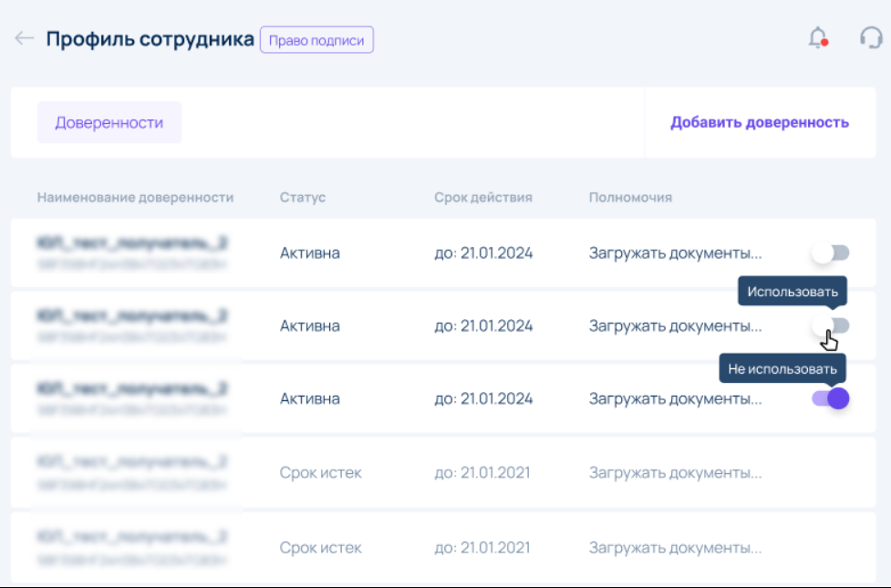This screenshot has height=588, width=891.
Task: Click the 'Добавить доверенность' link
Action: point(760,123)
